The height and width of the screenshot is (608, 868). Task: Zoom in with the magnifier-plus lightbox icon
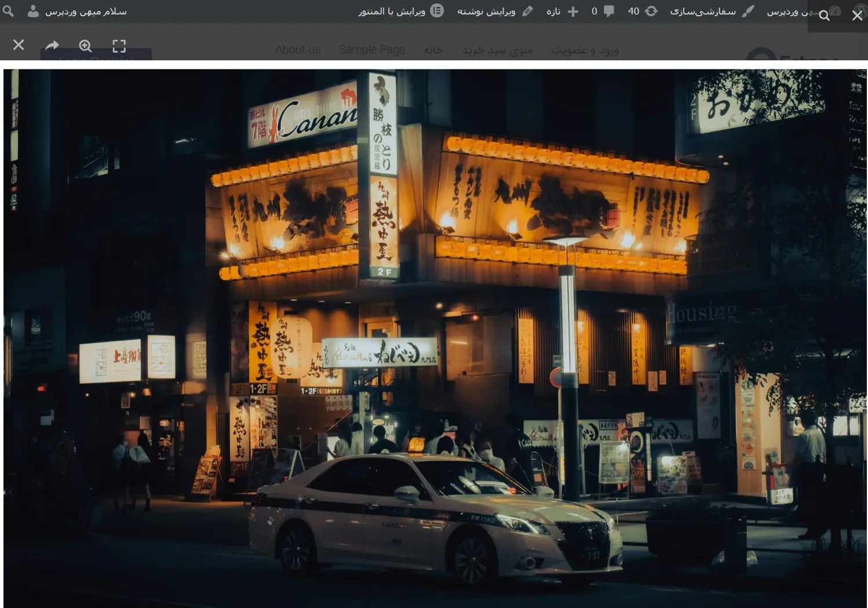85,46
